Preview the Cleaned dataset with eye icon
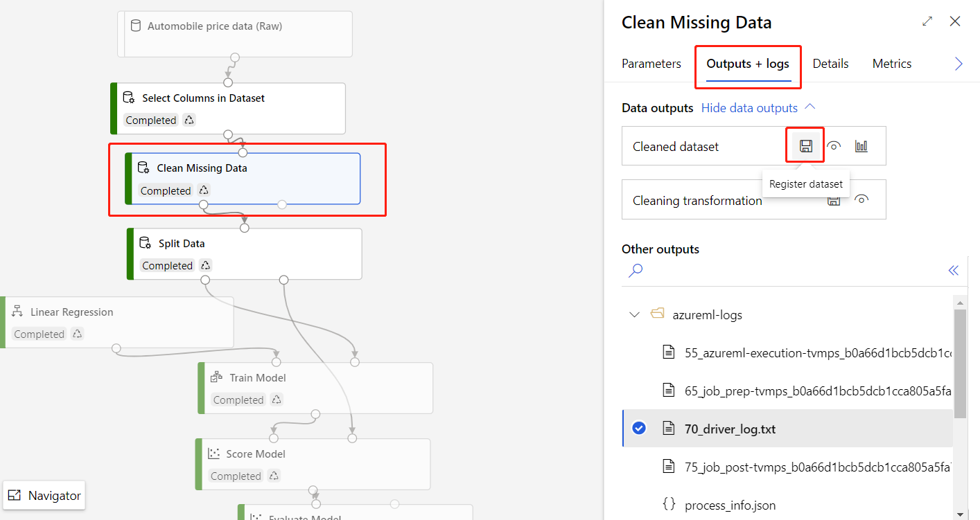Screen dimensions: 980x520 tap(834, 146)
